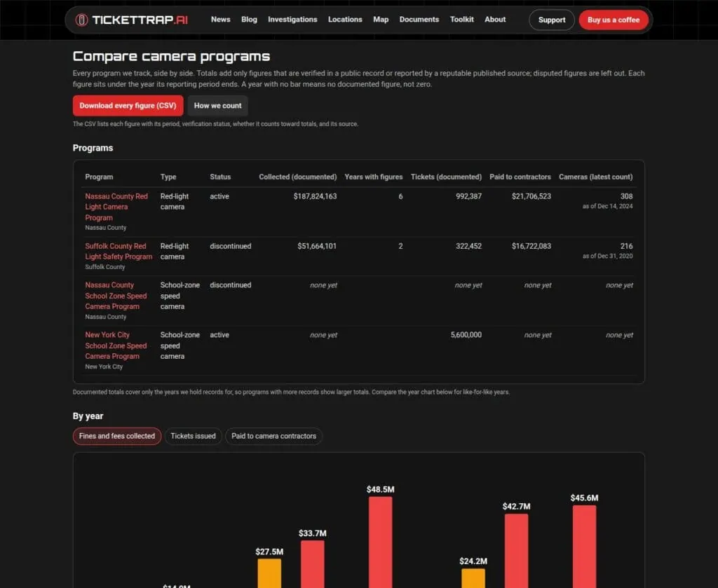The height and width of the screenshot is (588, 718).
Task: Open the About nav item
Action: tap(495, 19)
